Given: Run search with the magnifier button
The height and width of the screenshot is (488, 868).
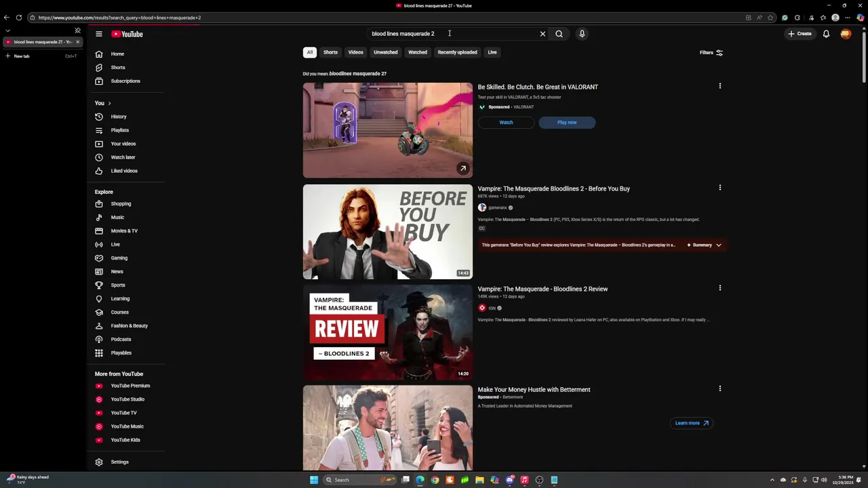Looking at the screenshot, I should click(x=559, y=34).
